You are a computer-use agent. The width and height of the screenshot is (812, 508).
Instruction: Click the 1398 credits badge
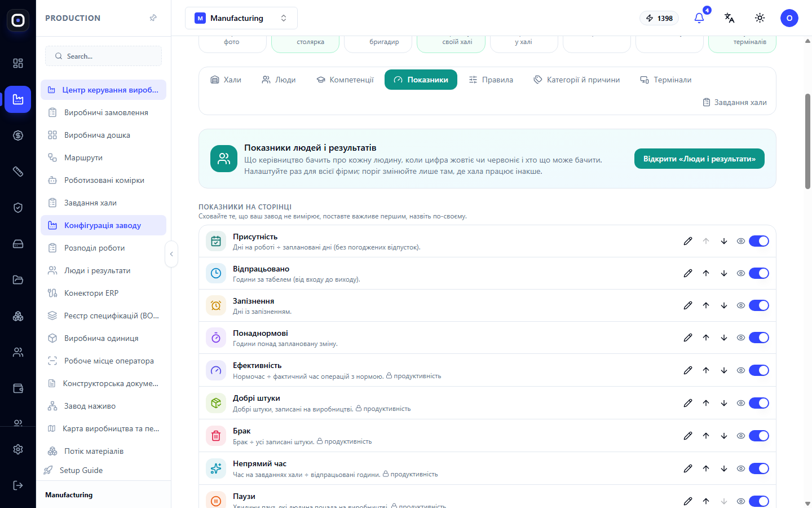point(660,18)
